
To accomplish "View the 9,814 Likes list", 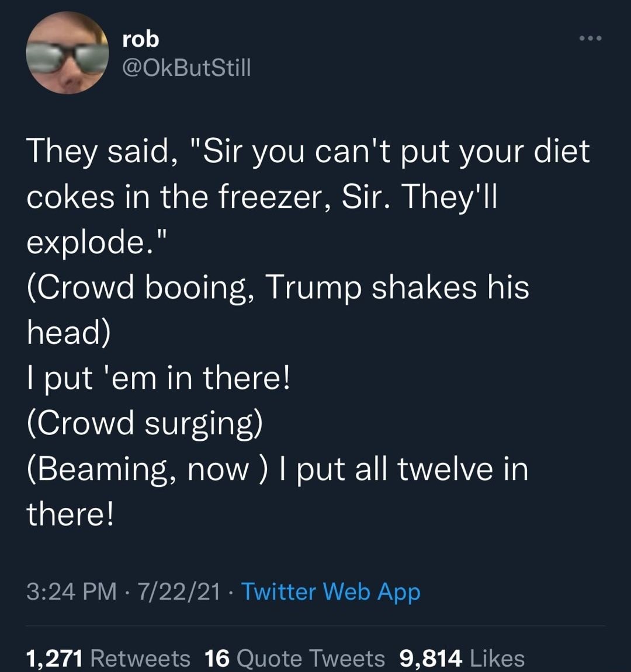I will click(462, 659).
